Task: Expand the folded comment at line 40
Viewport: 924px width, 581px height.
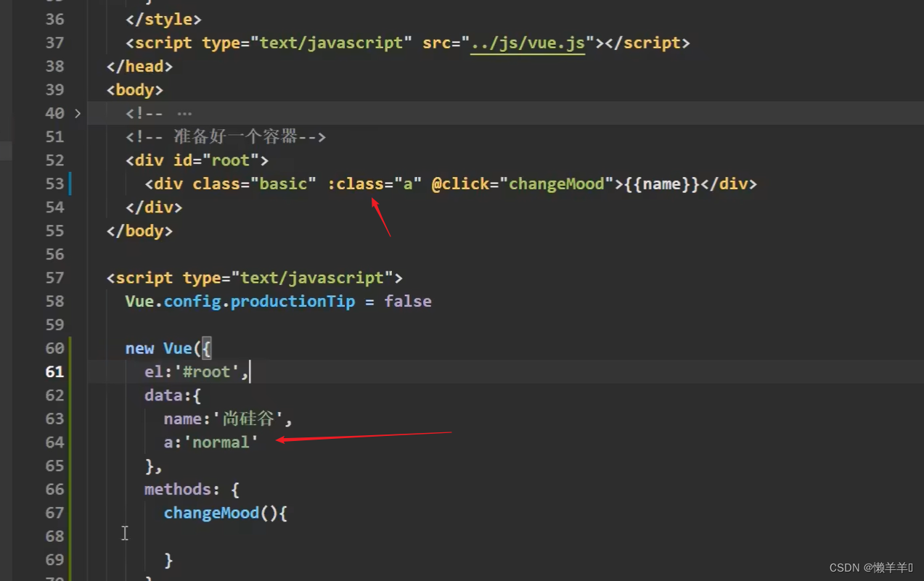Action: [78, 113]
